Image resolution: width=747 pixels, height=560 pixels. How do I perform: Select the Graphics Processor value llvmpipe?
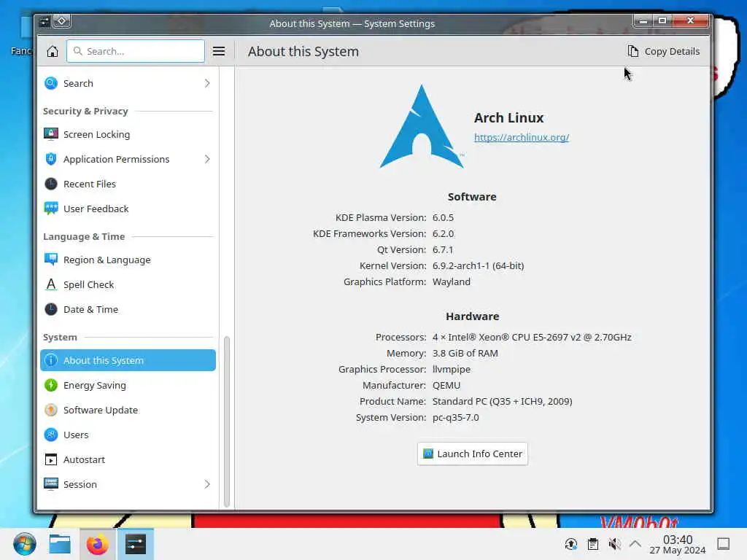pos(451,370)
